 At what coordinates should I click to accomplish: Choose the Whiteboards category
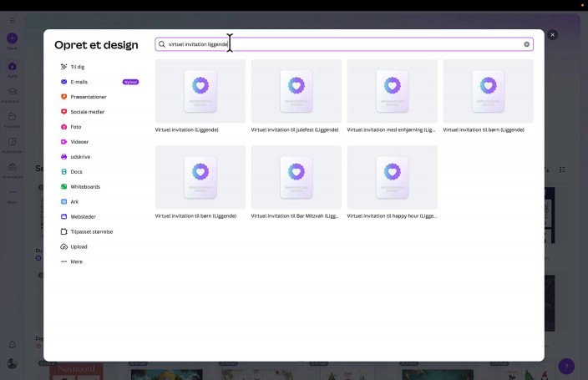click(x=84, y=187)
